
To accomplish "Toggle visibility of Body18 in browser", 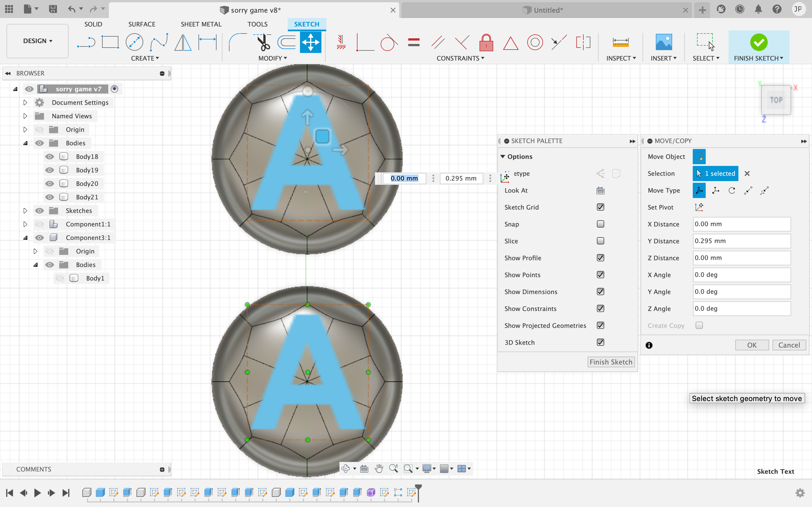I will (49, 156).
